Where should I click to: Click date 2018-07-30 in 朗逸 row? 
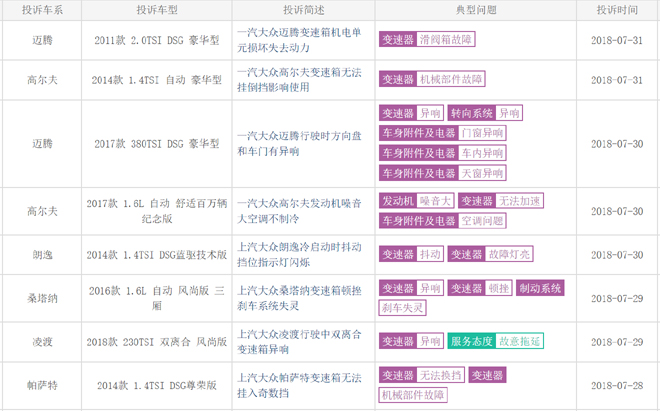pyautogui.click(x=617, y=255)
